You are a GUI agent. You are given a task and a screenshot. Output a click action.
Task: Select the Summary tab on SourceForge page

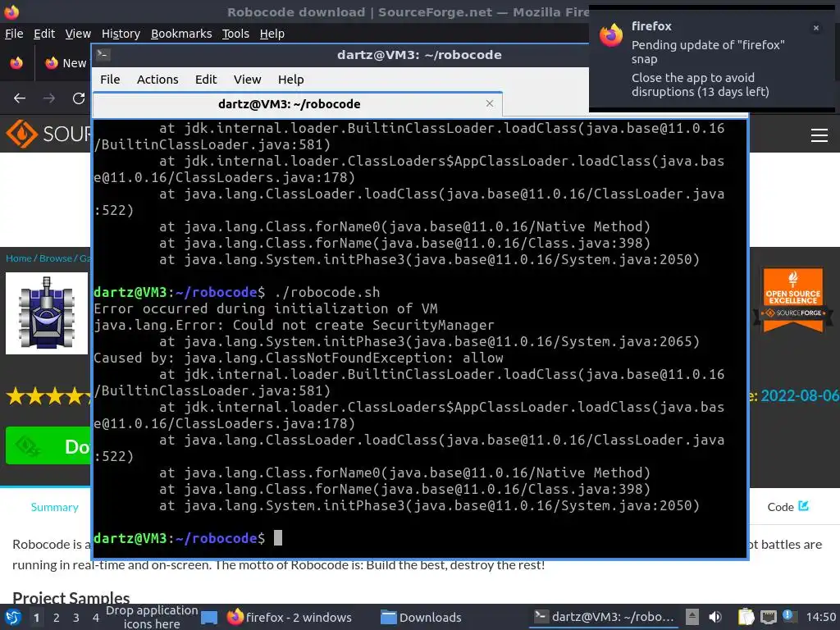pyautogui.click(x=55, y=507)
